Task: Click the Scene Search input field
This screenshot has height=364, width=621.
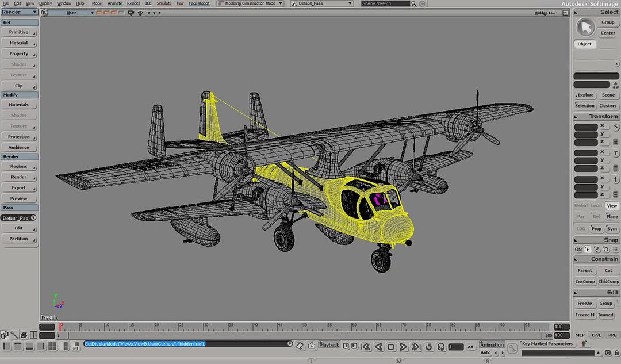Action: click(385, 3)
